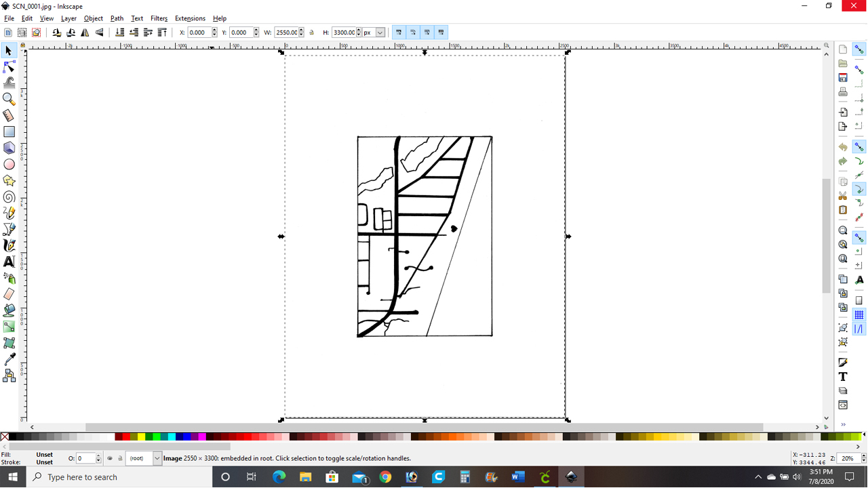Select the Color Dropper tool
Viewport: 868px width, 488px height.
(x=9, y=359)
